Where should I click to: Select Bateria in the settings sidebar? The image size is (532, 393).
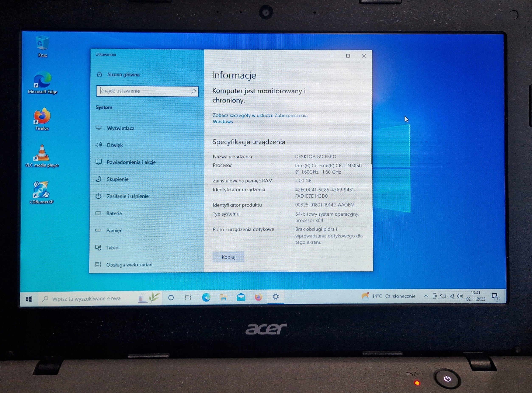click(x=114, y=213)
